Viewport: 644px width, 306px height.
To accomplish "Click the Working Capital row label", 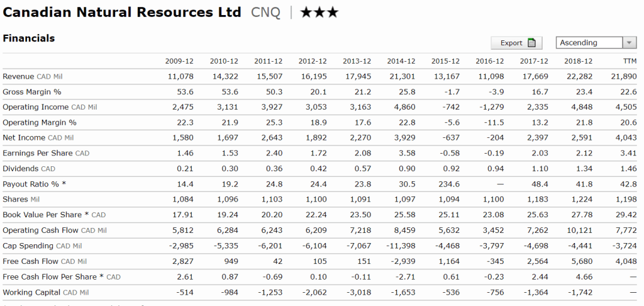I will 45,292.
